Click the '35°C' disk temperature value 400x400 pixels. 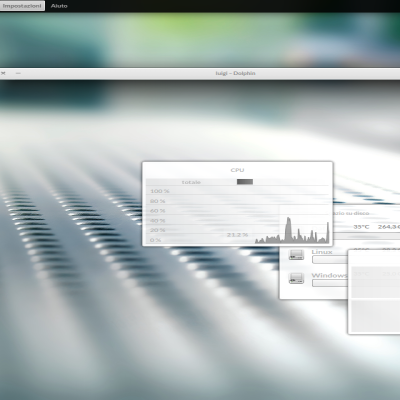[361, 227]
